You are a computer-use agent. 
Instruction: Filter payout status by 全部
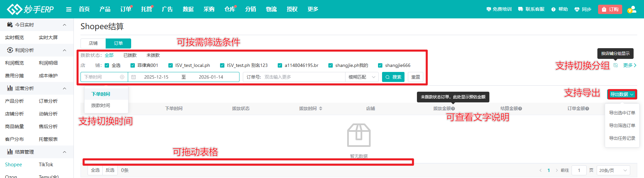click(109, 55)
